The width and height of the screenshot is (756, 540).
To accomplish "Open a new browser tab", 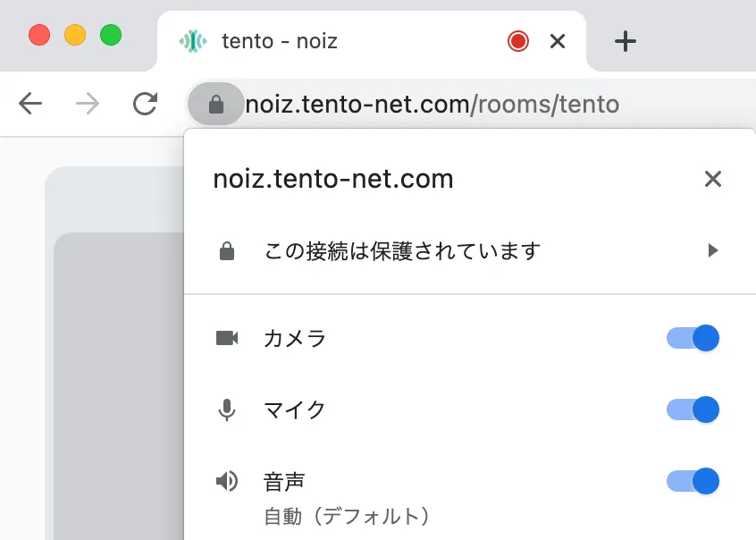I will pos(626,41).
